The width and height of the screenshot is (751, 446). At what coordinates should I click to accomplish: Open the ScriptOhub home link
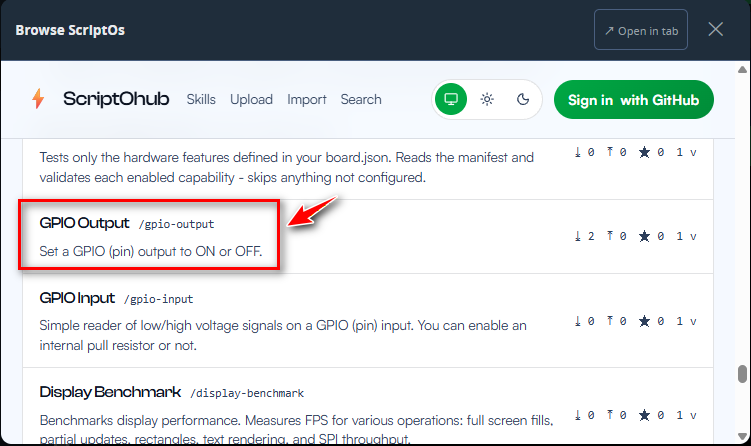point(116,99)
